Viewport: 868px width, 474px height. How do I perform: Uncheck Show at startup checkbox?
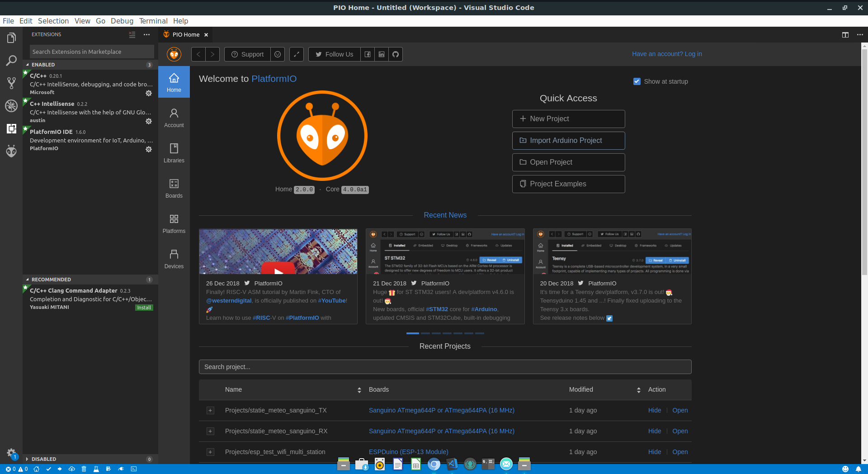click(x=637, y=81)
